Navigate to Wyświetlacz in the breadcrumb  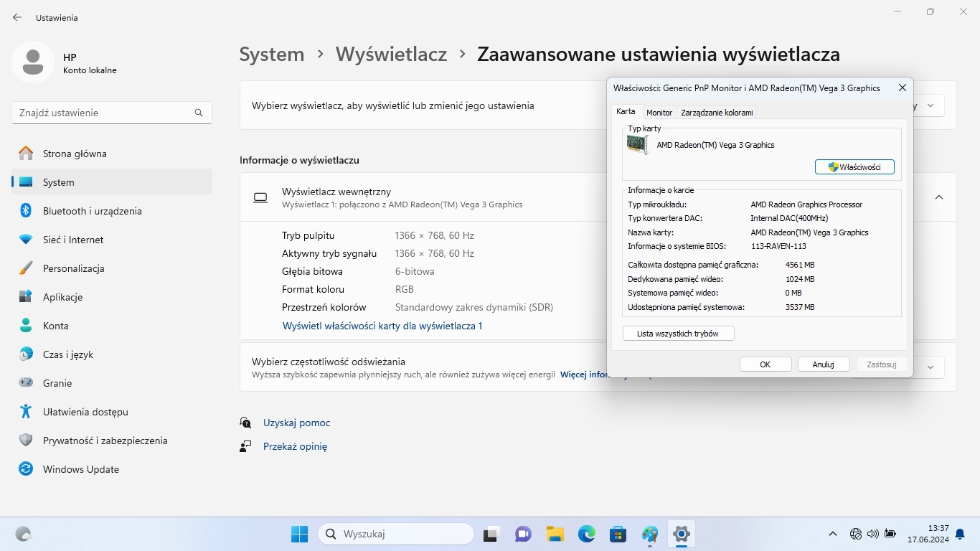coord(392,54)
